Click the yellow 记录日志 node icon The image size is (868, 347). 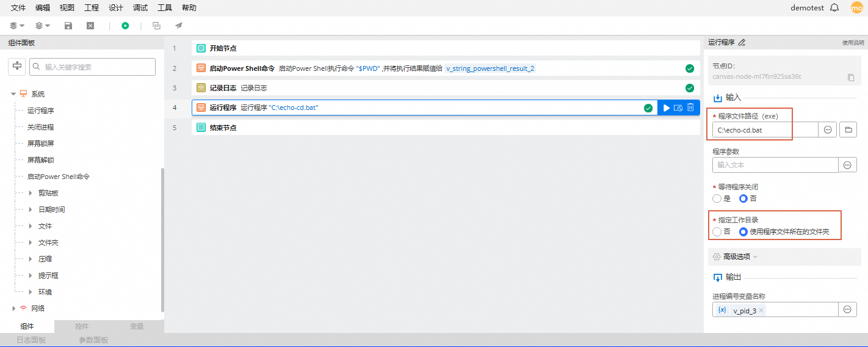coord(201,88)
